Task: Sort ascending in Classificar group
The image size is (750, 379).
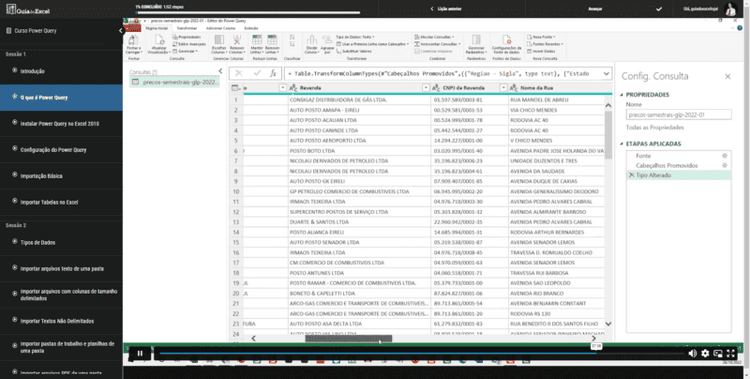Action: [x=292, y=37]
